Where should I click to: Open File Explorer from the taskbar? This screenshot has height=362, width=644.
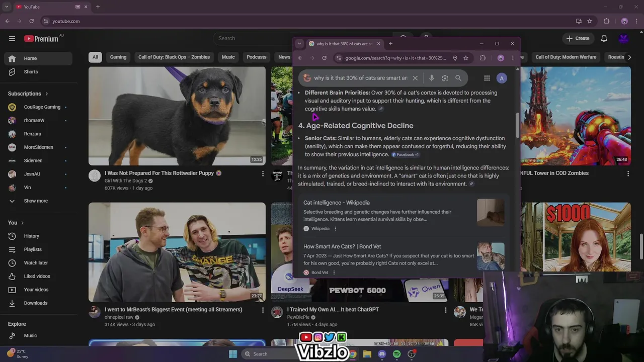(x=367, y=354)
